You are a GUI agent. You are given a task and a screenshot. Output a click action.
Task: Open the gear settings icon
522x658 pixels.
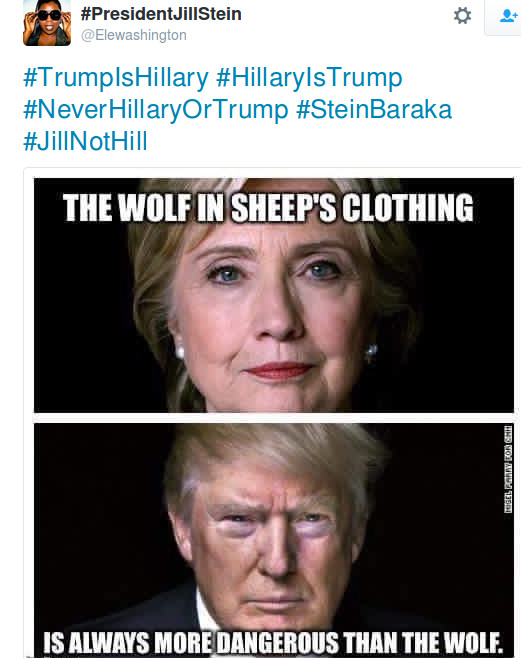(x=462, y=16)
